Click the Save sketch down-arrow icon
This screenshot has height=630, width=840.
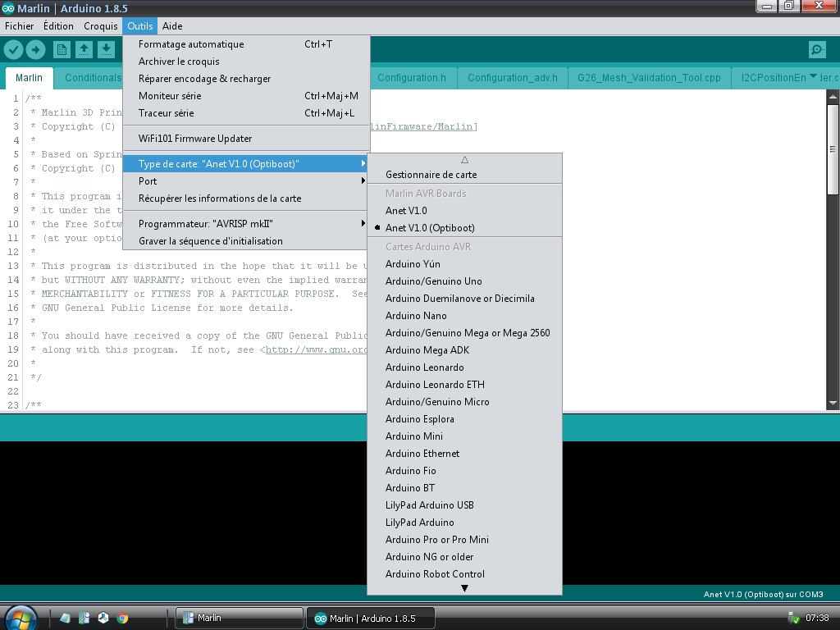[106, 50]
